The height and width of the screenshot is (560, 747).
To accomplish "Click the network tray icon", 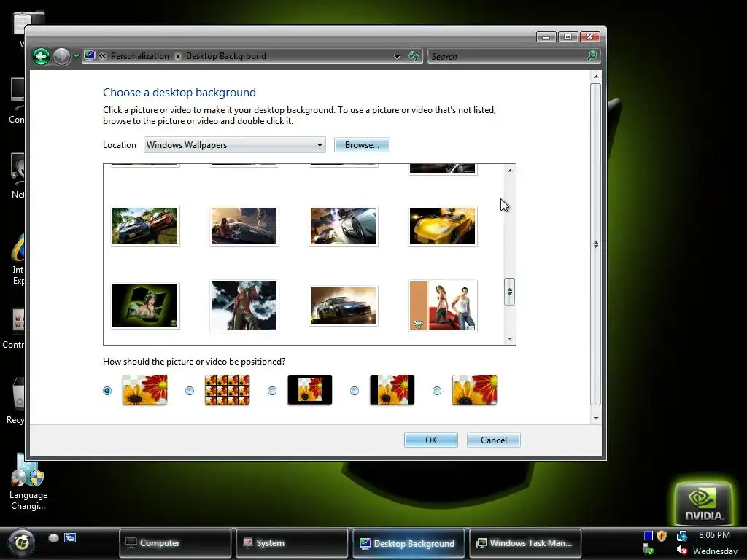I will (x=682, y=536).
